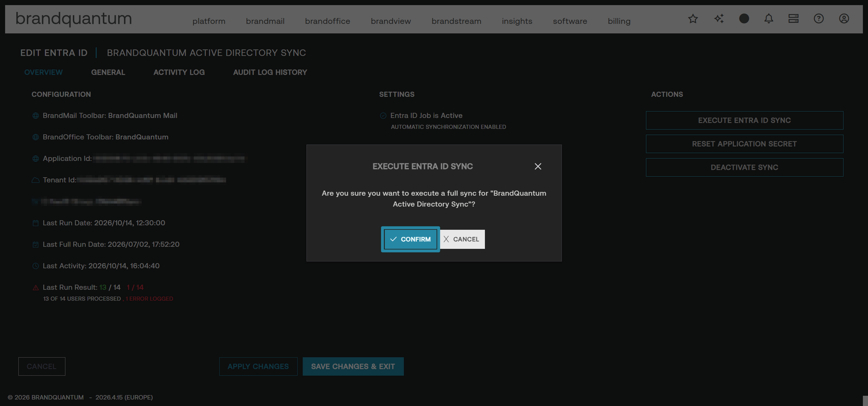Click Apply Changes button
This screenshot has width=868, height=406.
258,366
